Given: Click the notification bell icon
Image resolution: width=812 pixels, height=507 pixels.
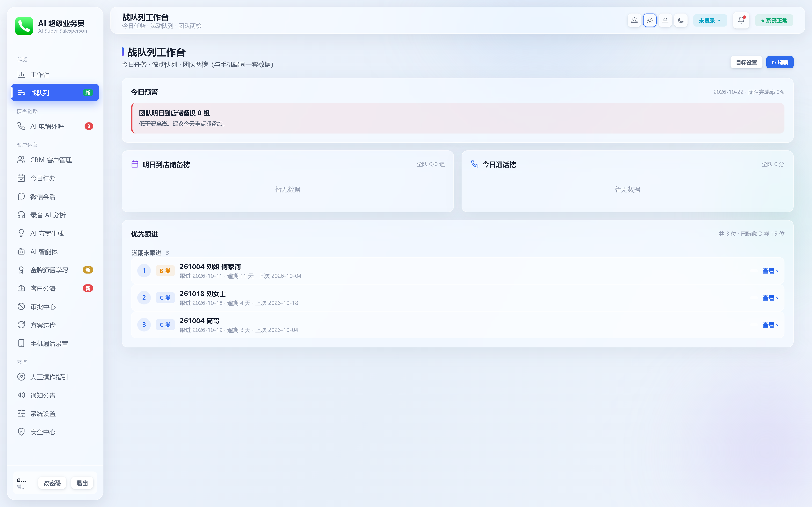Looking at the screenshot, I should 741,21.
